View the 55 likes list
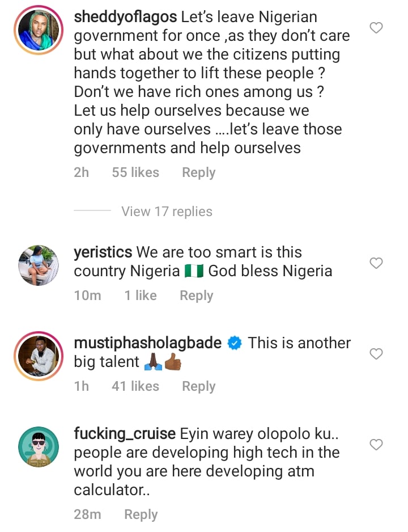The image size is (408, 532). [x=135, y=172]
